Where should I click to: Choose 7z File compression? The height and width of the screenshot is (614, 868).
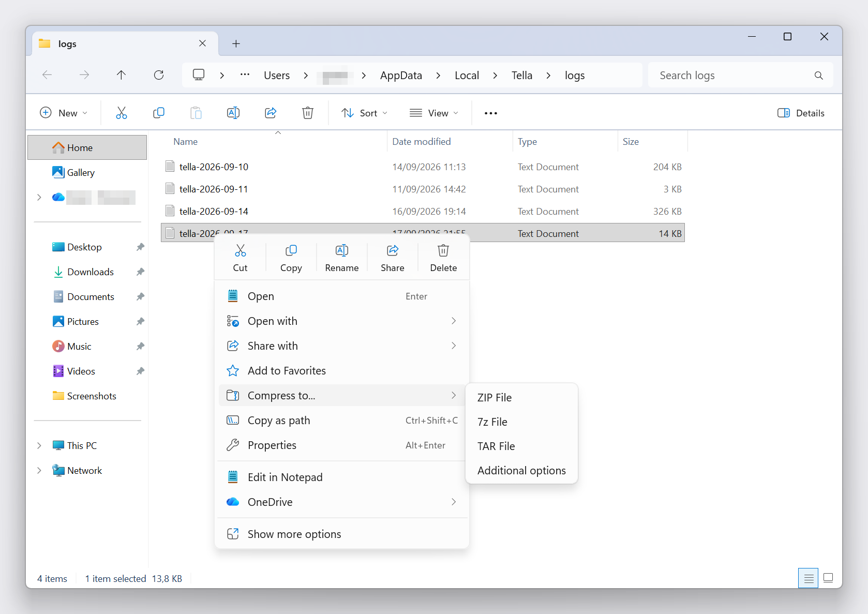click(x=521, y=422)
